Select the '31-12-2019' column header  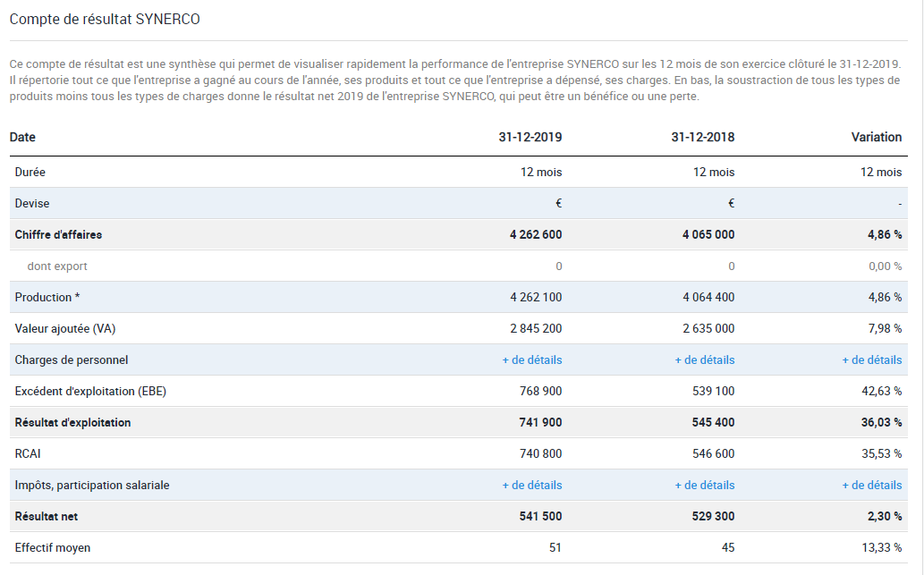(530, 138)
